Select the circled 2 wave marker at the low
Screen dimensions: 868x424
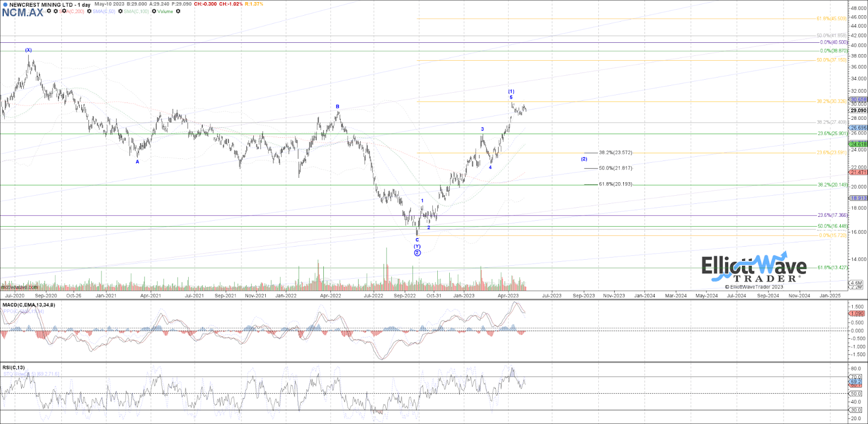pos(417,253)
